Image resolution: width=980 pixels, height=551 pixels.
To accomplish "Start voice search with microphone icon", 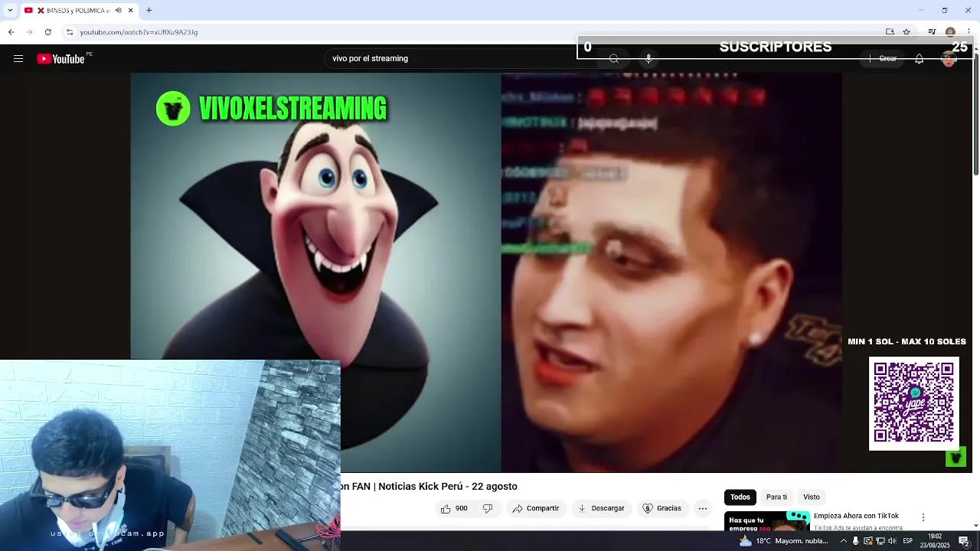I will (x=648, y=59).
